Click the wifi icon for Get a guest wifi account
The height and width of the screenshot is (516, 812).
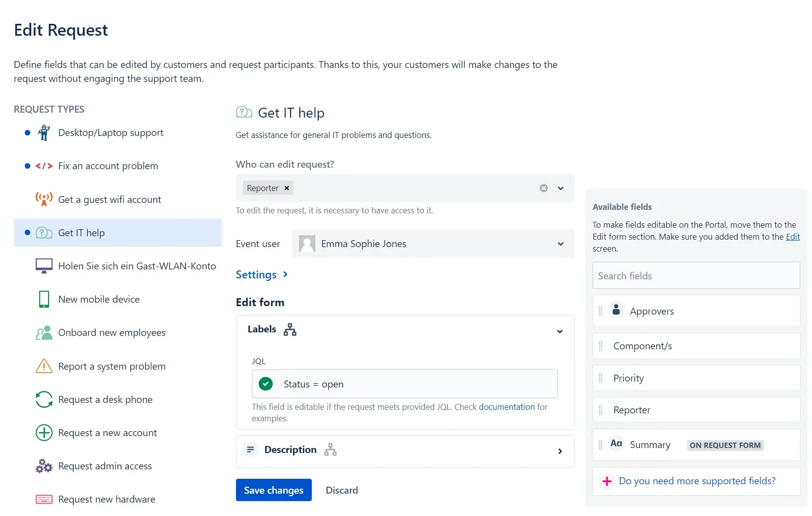click(44, 199)
